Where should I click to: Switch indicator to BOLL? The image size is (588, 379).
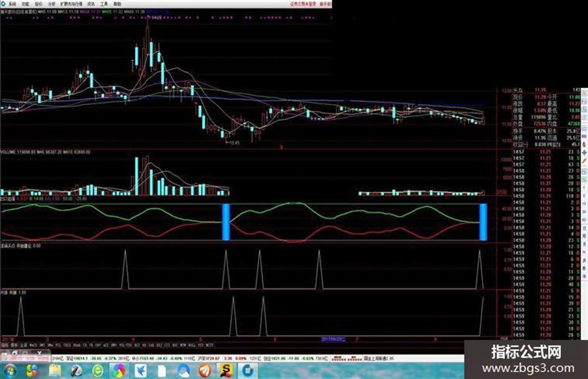click(x=192, y=345)
